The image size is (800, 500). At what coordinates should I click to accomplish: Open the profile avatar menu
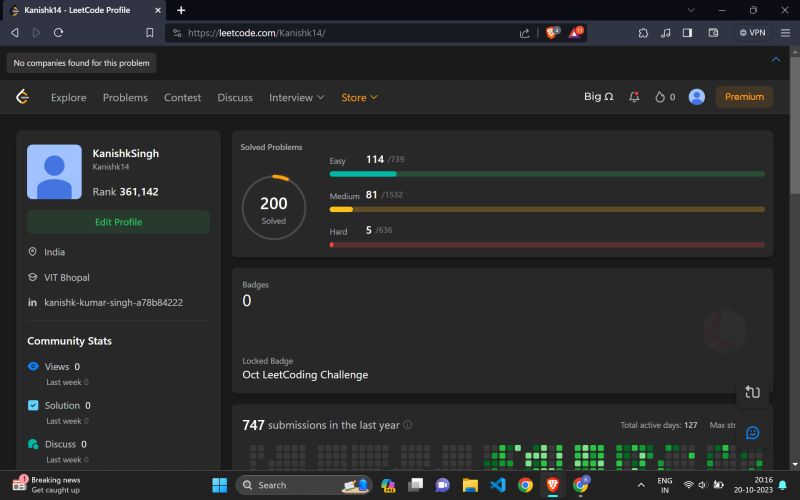(x=696, y=97)
